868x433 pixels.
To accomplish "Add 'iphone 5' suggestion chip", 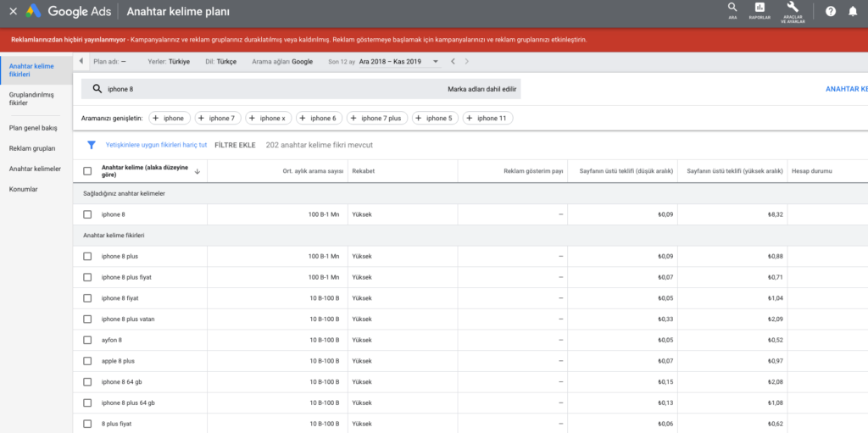I will (435, 118).
